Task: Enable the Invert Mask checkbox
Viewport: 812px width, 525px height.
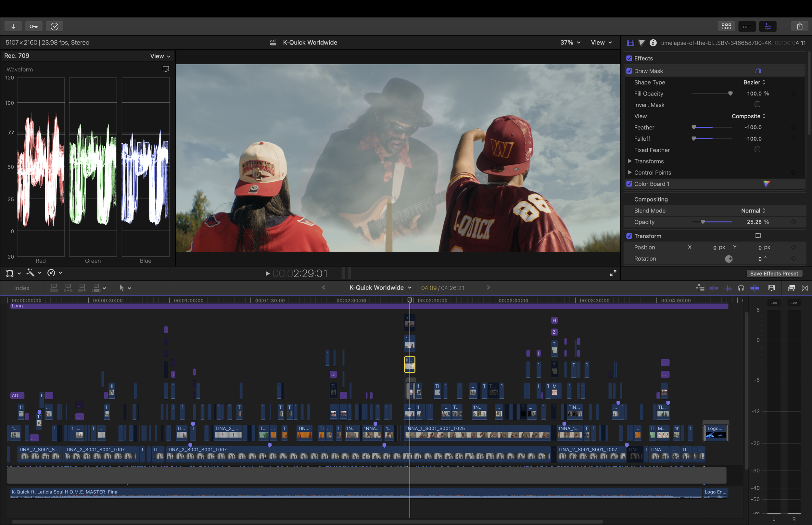Action: click(757, 104)
